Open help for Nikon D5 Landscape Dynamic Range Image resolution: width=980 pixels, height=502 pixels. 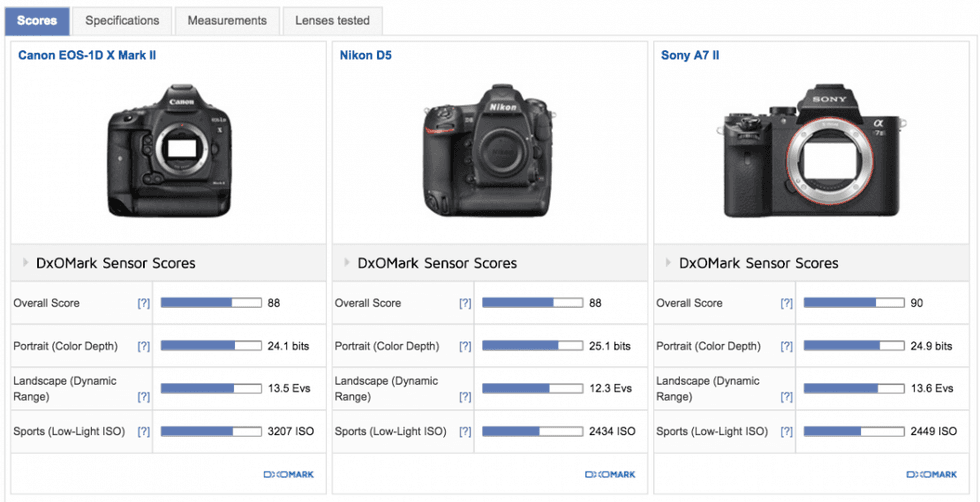[x=465, y=396]
